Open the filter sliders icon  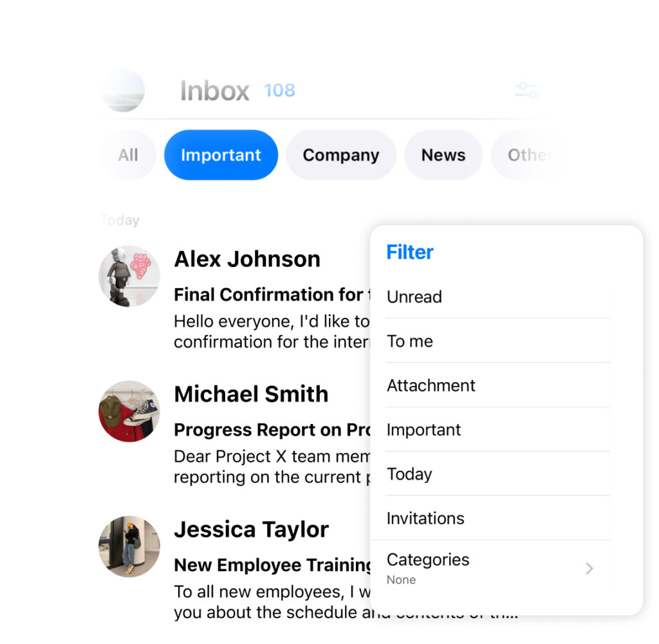527,90
